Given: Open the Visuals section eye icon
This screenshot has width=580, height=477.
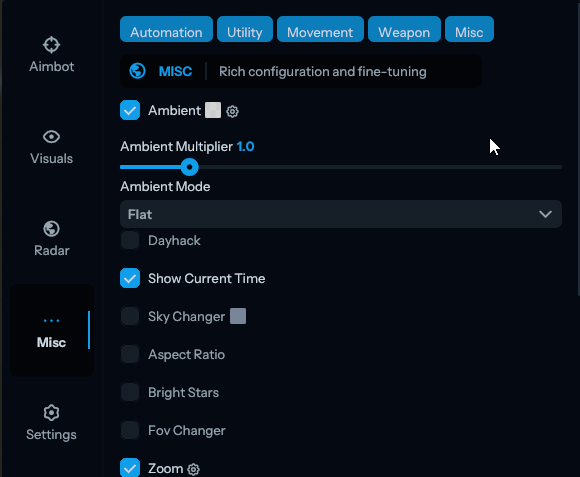Looking at the screenshot, I should click(51, 137).
